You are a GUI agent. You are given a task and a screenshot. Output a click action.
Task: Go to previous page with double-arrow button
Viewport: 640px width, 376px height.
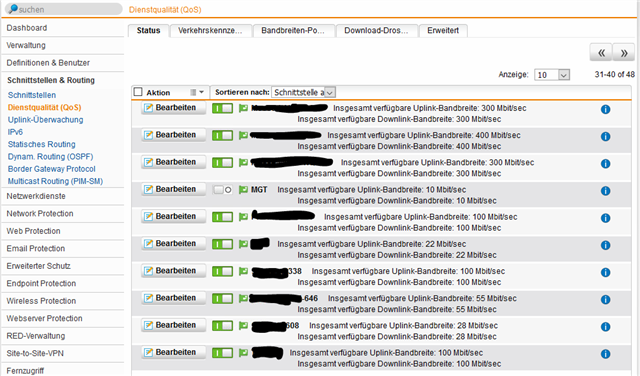point(601,53)
